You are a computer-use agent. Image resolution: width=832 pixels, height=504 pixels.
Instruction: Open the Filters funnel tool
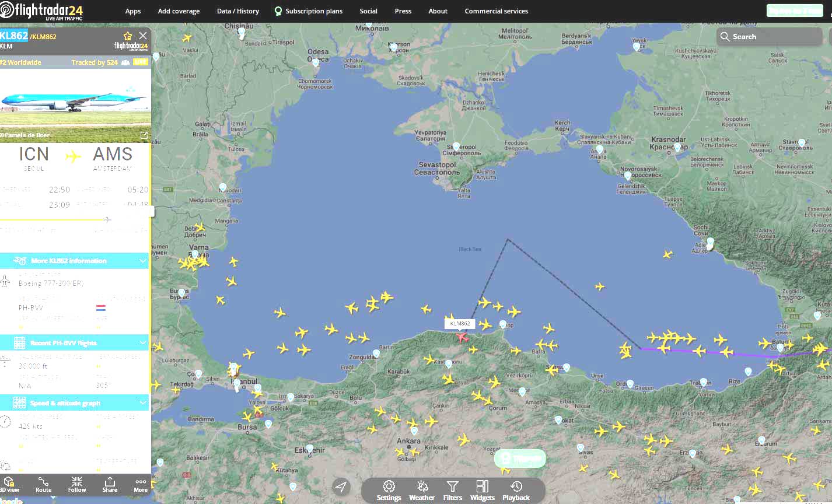point(452,491)
